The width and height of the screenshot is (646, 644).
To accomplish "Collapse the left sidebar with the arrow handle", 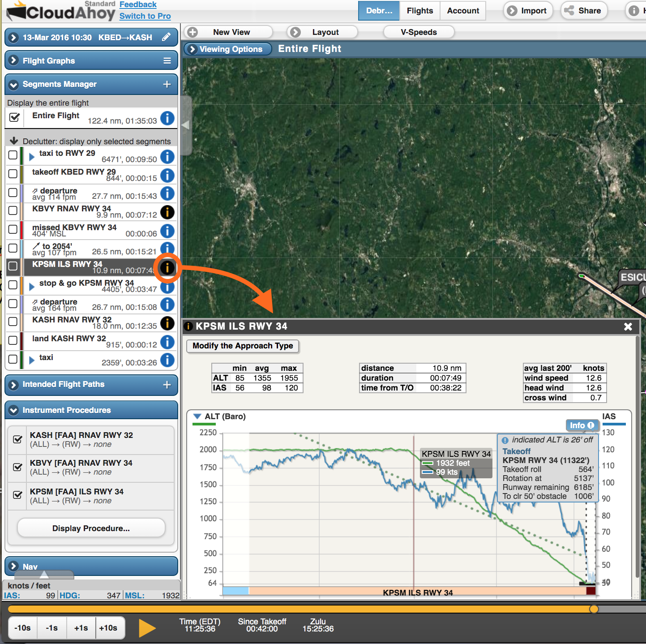I will (x=186, y=125).
